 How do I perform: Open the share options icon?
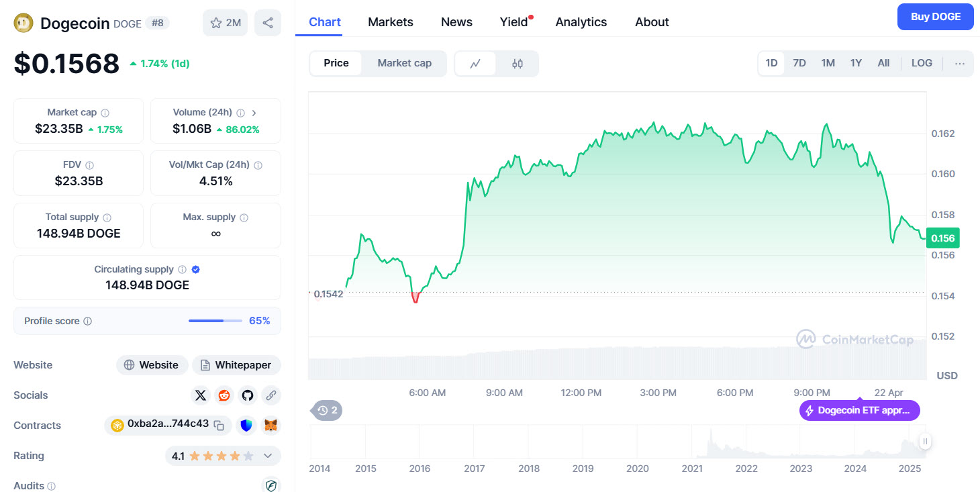268,23
